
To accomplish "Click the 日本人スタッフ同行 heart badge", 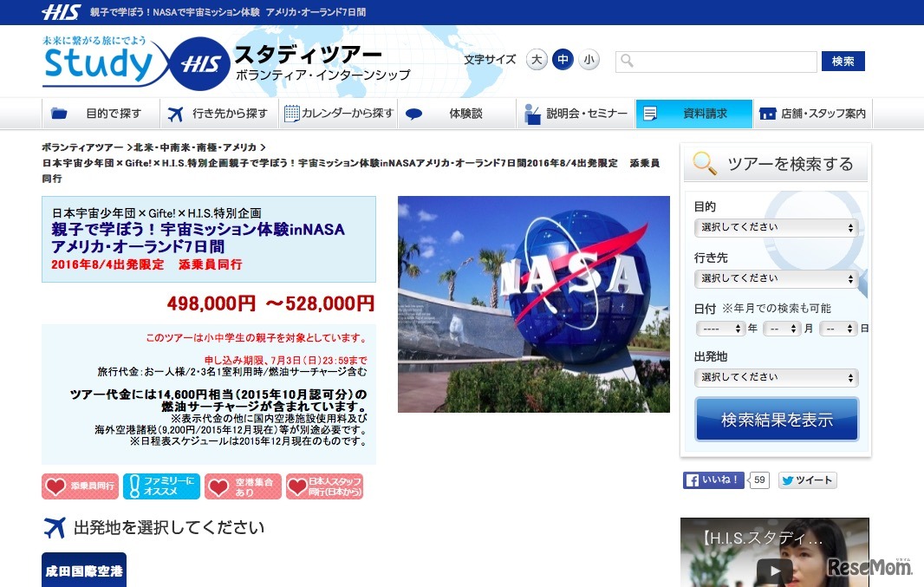I will (325, 486).
